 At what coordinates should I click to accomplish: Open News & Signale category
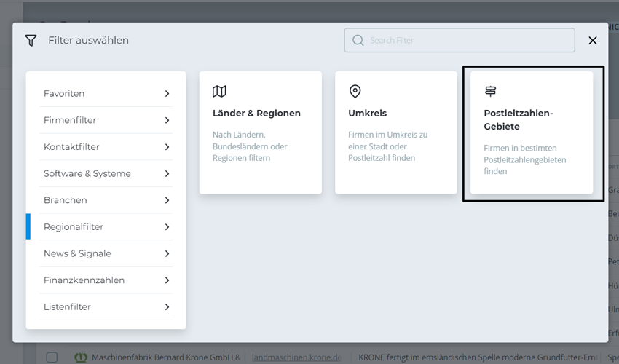[x=77, y=253]
